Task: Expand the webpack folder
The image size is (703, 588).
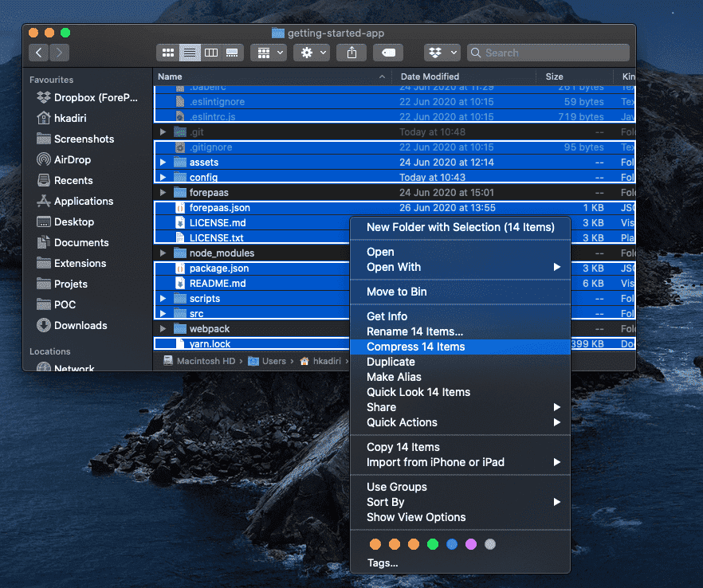Action: pos(163,328)
